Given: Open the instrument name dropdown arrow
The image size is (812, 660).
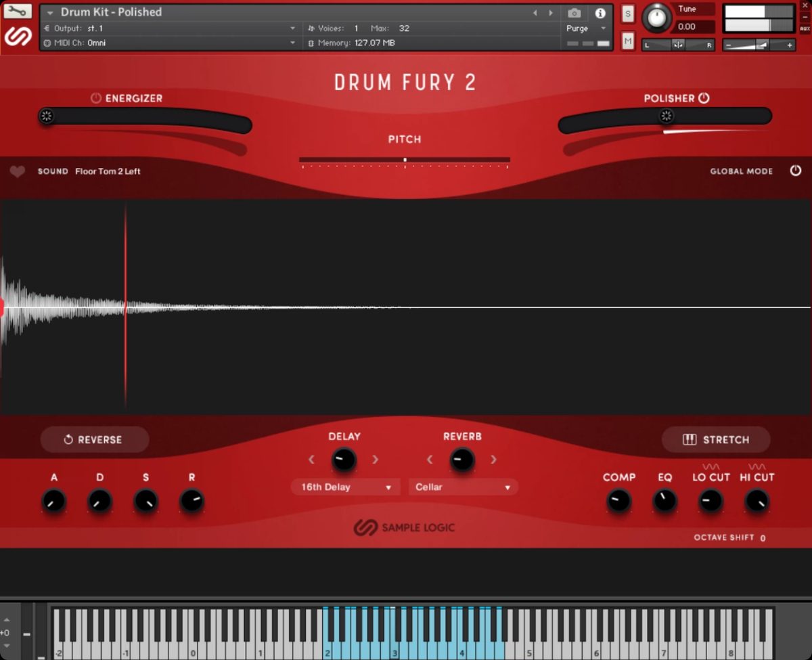Looking at the screenshot, I should (50, 13).
